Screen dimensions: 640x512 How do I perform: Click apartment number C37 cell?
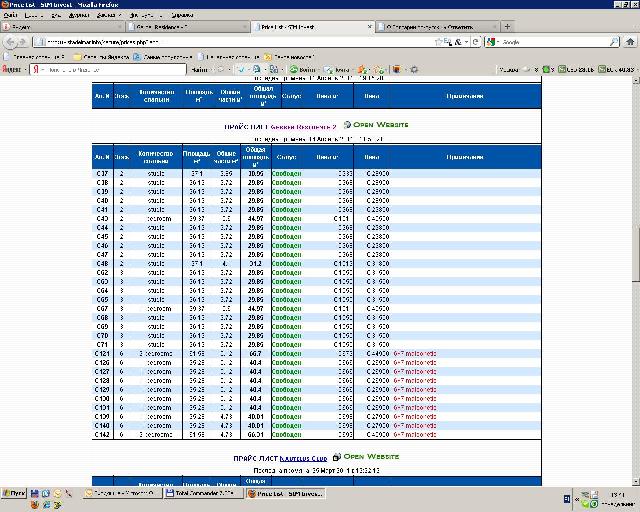click(x=102, y=174)
